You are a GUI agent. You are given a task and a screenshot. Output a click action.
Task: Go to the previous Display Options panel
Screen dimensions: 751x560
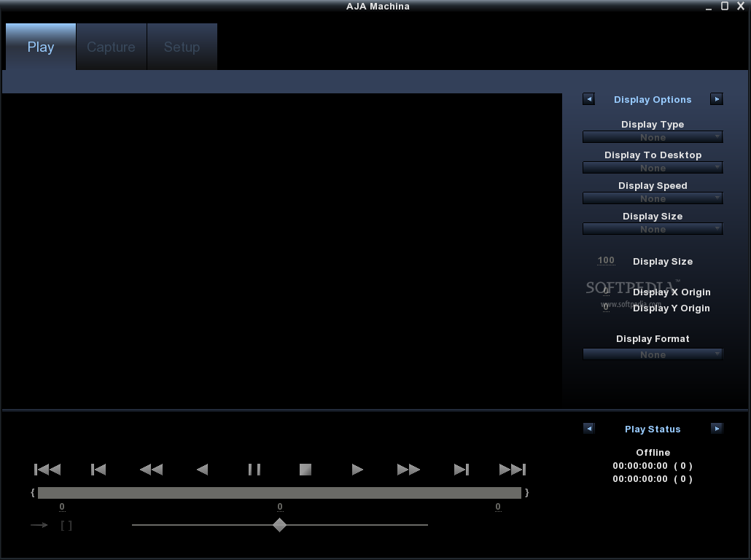[x=589, y=99]
